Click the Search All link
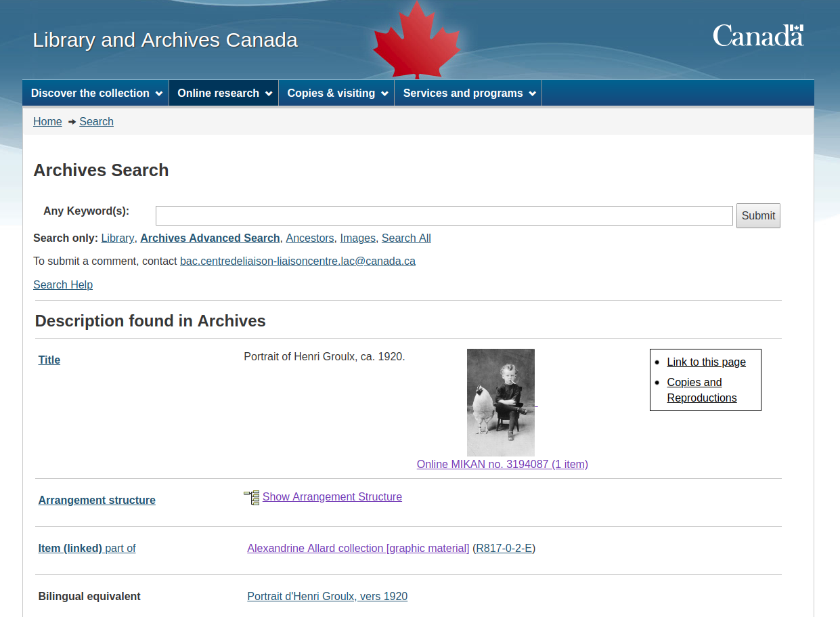The height and width of the screenshot is (617, 840). point(406,238)
